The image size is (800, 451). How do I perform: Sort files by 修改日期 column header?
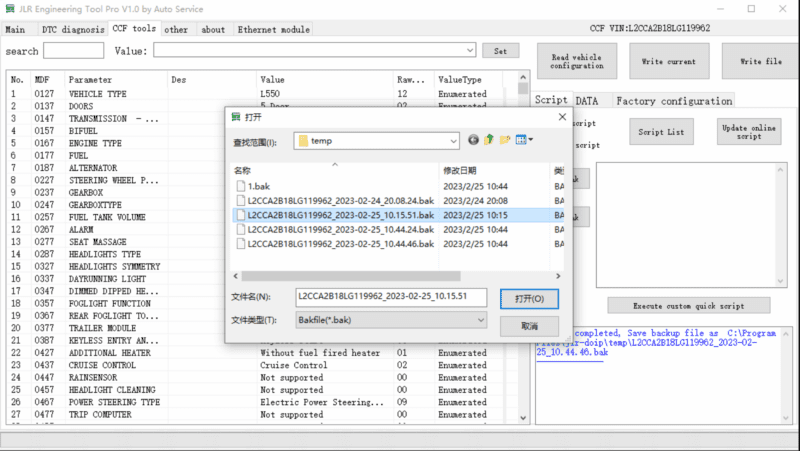(494, 170)
